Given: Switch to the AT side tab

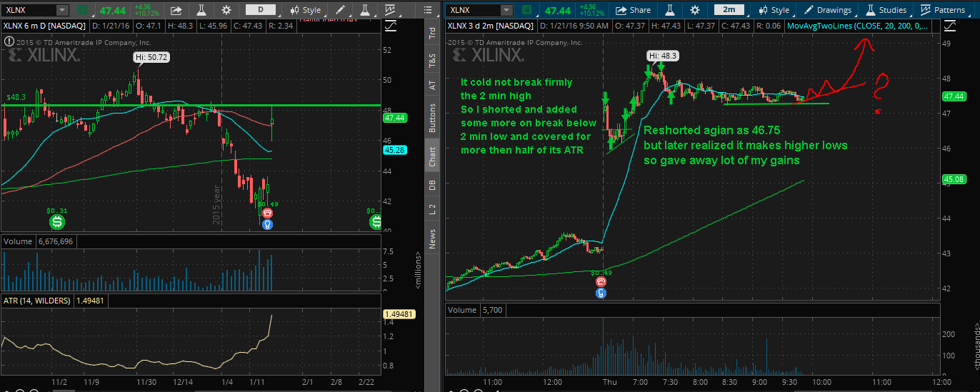Looking at the screenshot, I should (431, 85).
